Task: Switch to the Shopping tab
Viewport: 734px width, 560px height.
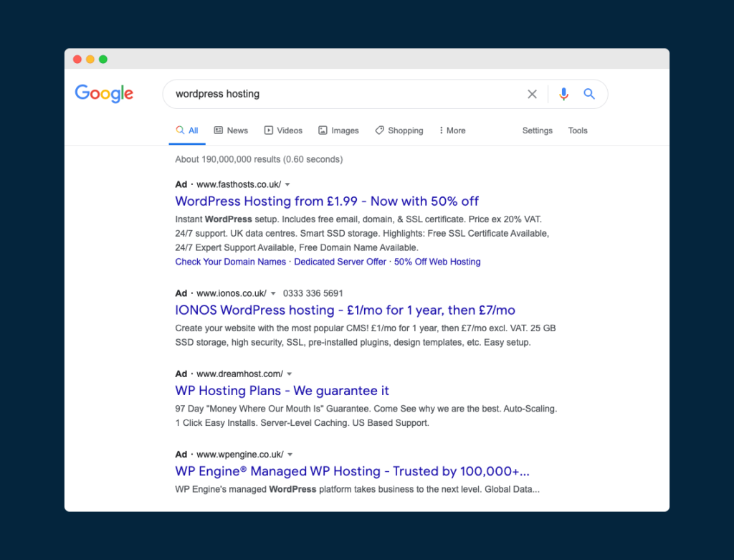Action: 399,130
